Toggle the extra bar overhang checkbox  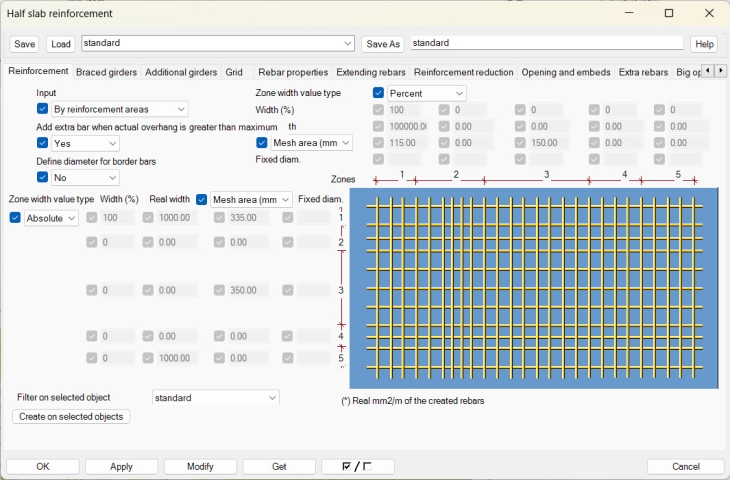coord(43,143)
